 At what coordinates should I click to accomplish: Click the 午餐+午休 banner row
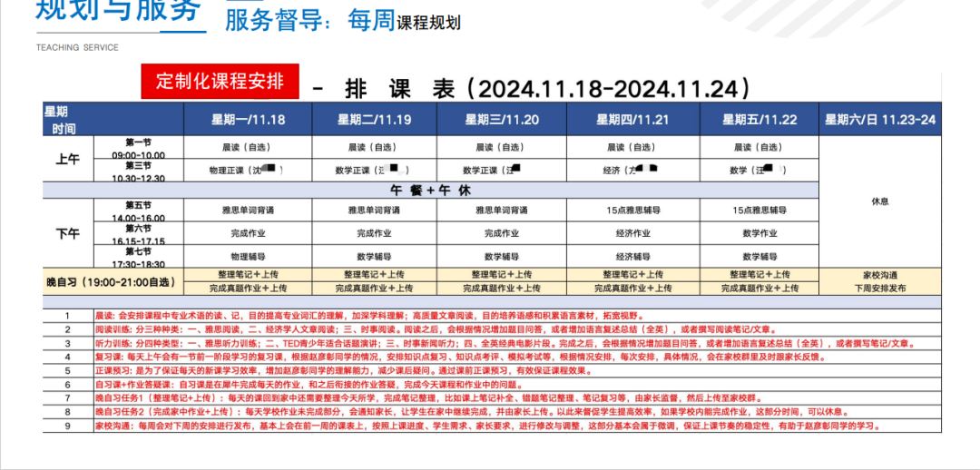pyautogui.click(x=431, y=191)
